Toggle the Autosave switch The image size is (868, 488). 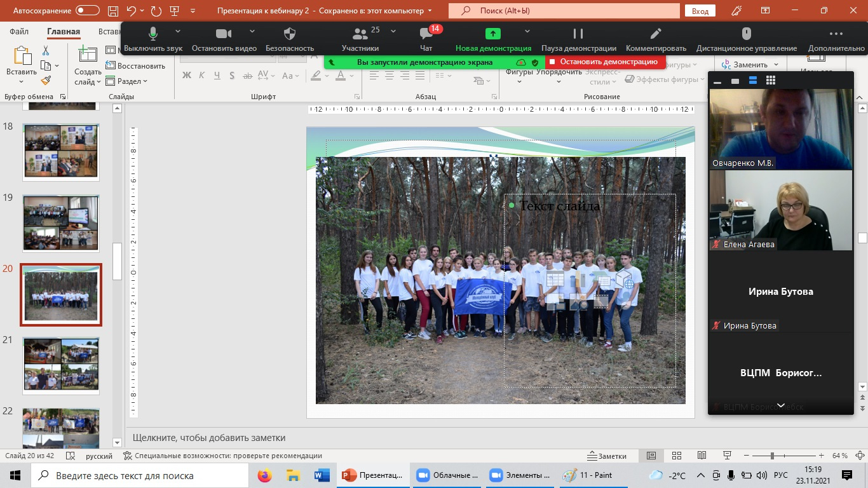point(88,11)
